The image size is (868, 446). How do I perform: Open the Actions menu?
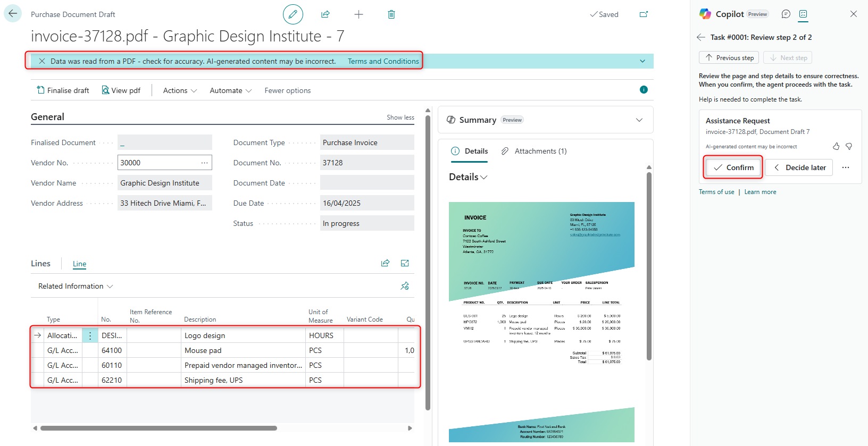point(180,90)
